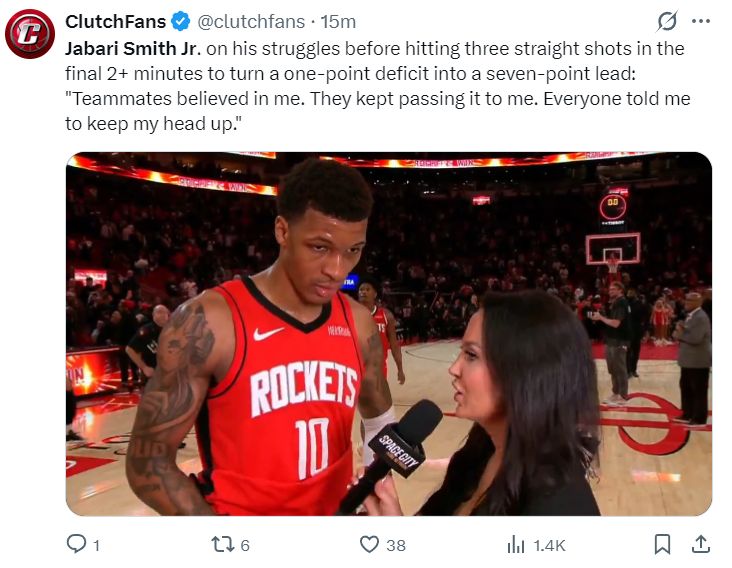732x568 pixels.
Task: Open the ClutchFans profile avatar
Action: (x=30, y=34)
